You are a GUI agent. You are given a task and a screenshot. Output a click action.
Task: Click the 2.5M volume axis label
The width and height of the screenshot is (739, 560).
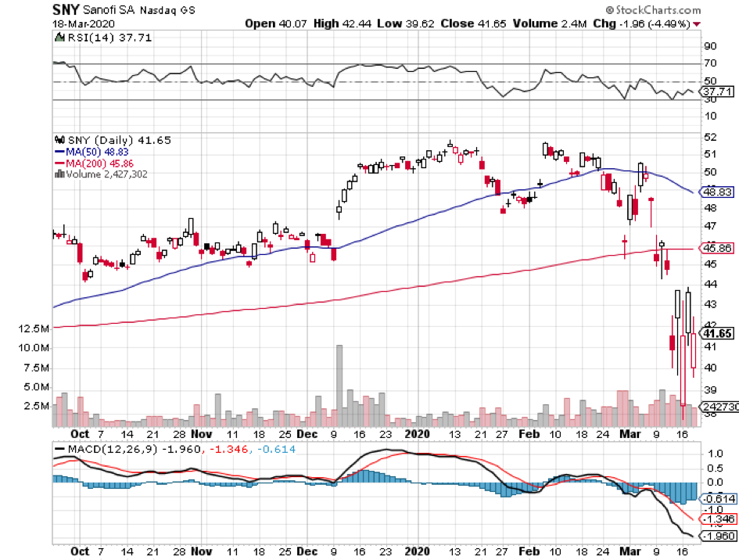coord(36,406)
